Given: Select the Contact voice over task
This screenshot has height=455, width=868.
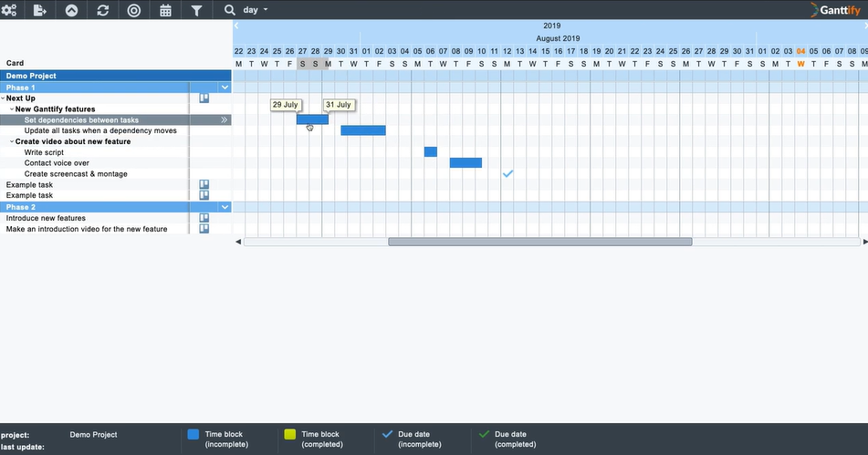Looking at the screenshot, I should point(57,163).
